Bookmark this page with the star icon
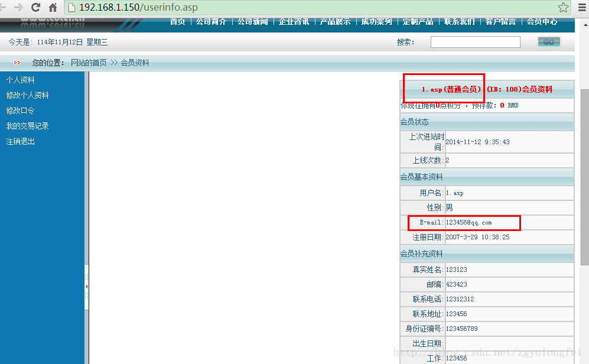Screen dimensions: 589x364 point(563,7)
